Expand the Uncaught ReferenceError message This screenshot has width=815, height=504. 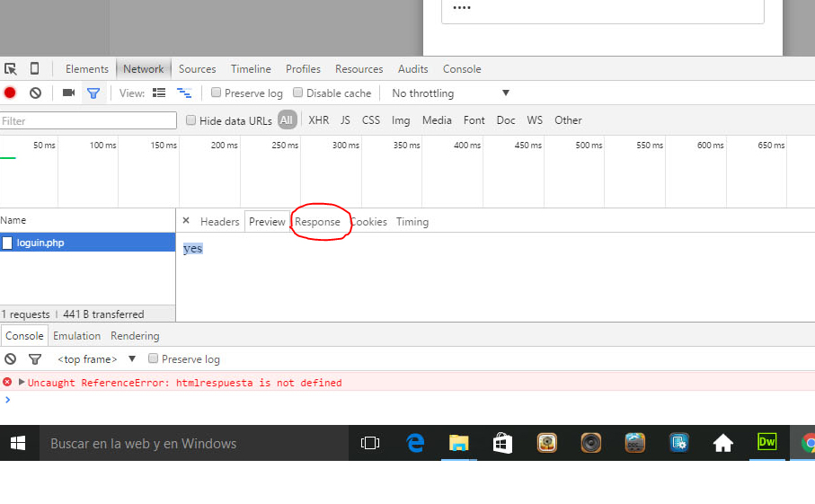click(x=22, y=382)
